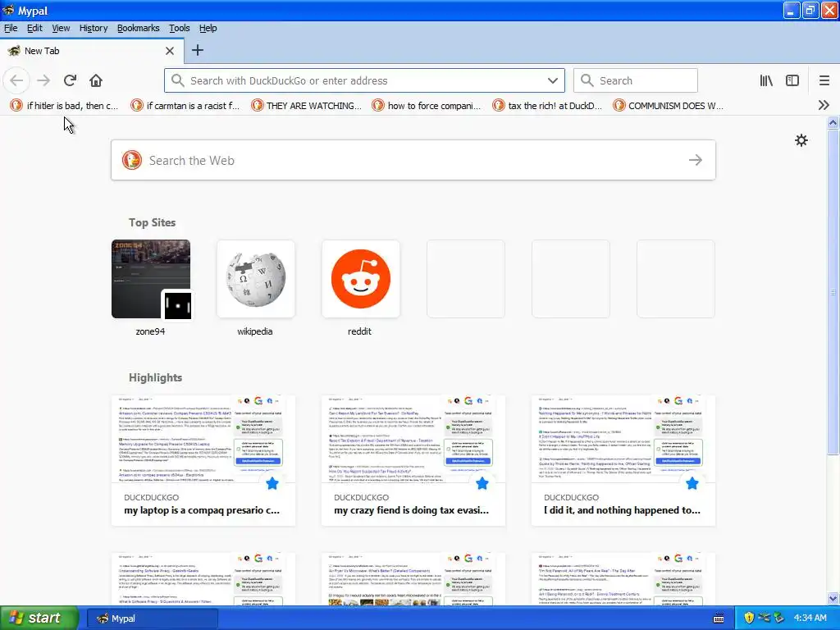The image size is (840, 630).
Task: Open Help menu
Action: [x=208, y=28]
